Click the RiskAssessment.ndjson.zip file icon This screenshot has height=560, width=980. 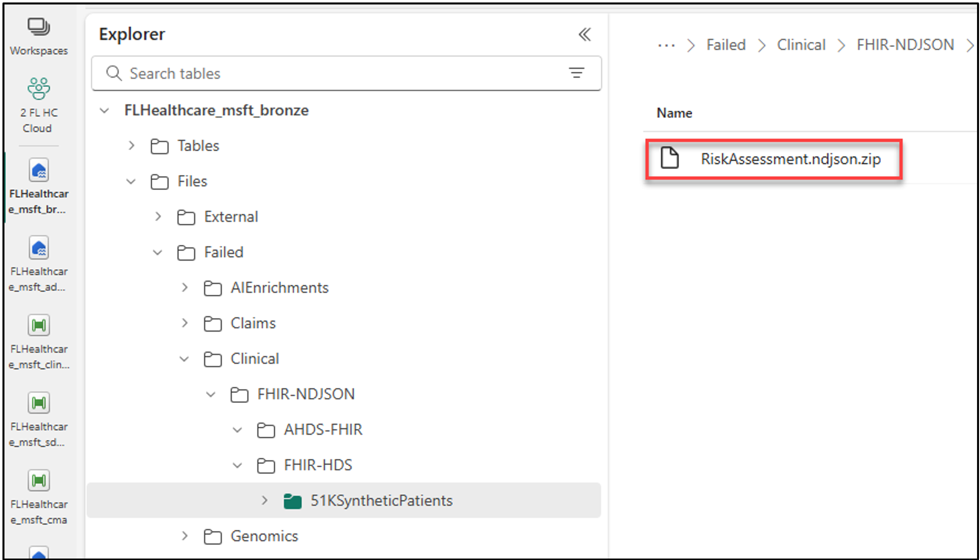point(670,158)
